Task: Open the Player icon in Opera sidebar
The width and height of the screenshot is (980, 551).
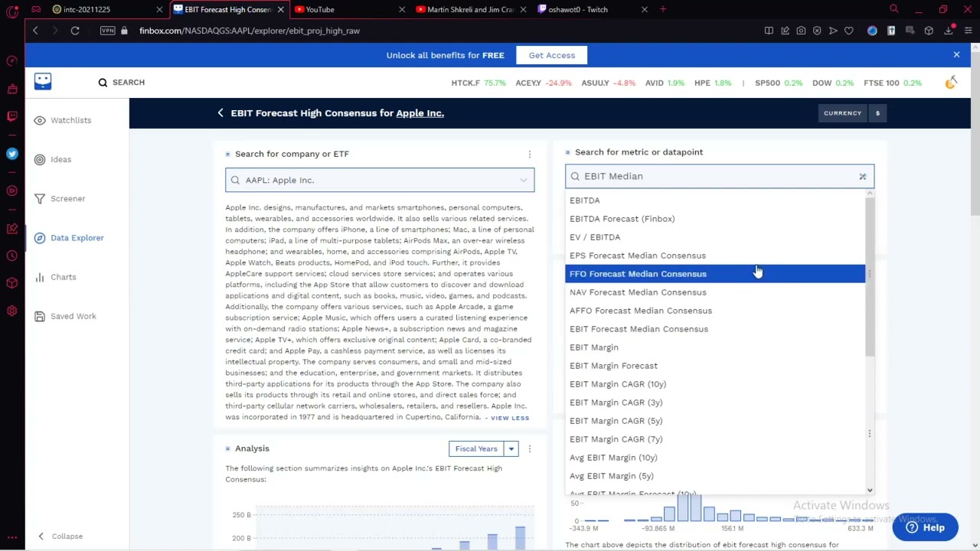Action: pyautogui.click(x=11, y=191)
